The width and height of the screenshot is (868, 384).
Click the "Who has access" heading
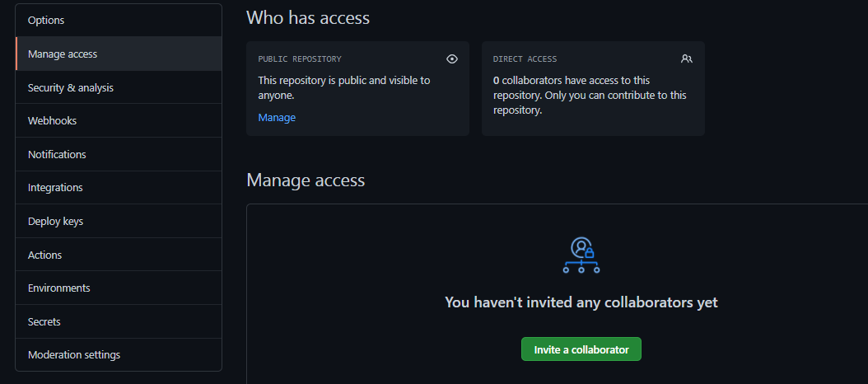point(308,18)
